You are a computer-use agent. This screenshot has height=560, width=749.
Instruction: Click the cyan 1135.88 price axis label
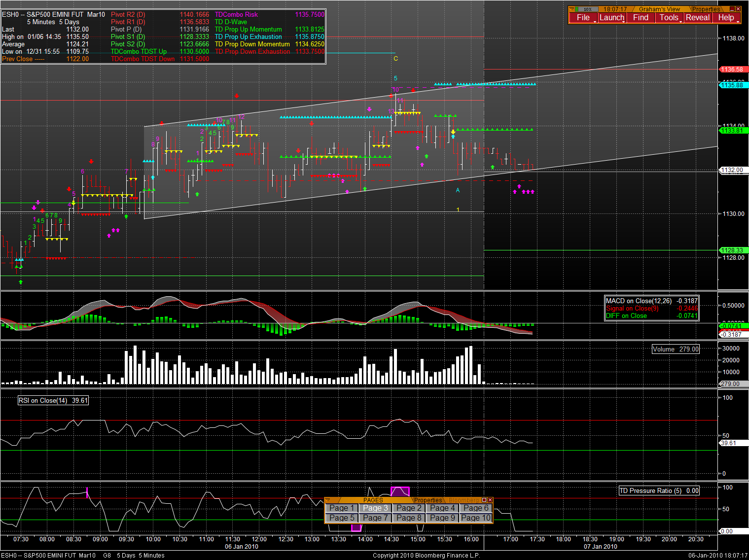(x=733, y=85)
